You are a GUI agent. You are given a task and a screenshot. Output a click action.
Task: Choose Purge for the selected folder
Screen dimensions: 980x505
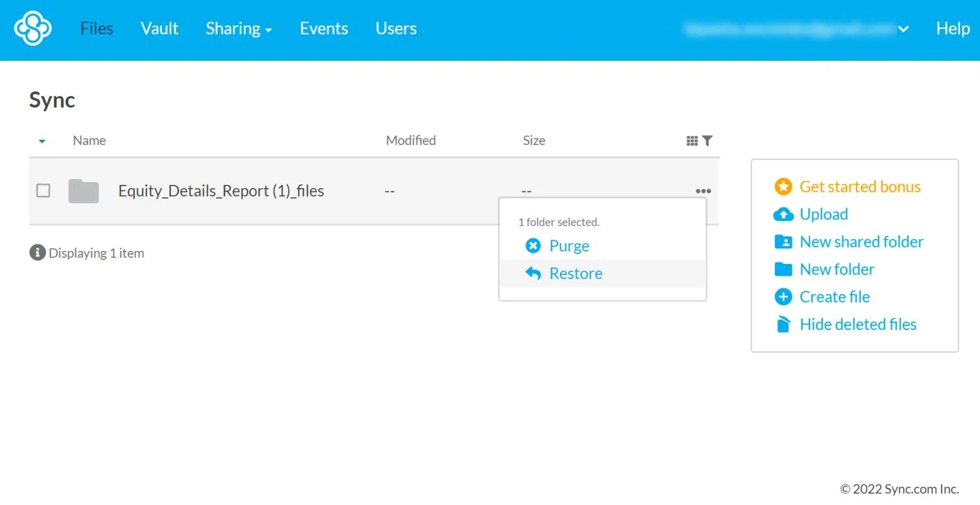coord(568,246)
